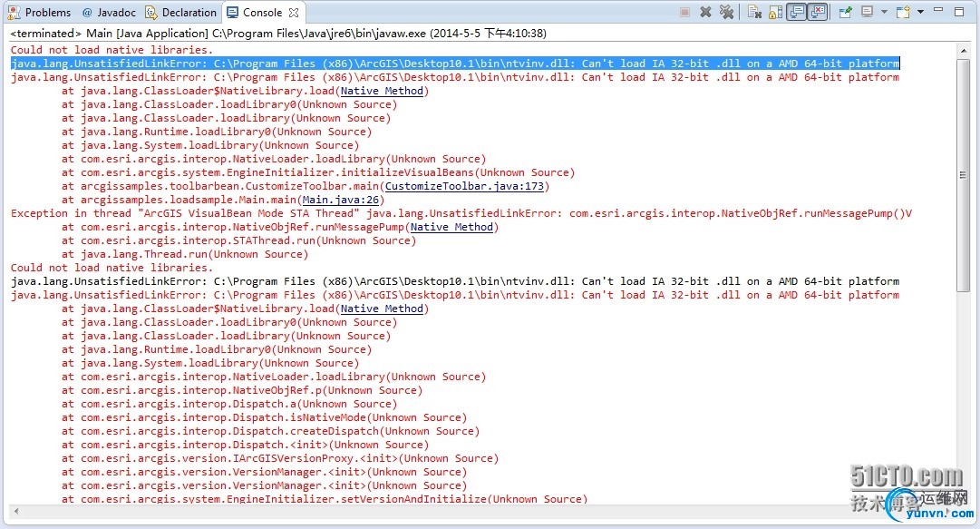Screen dimensions: 980x529
Task: Open the Display Selected Console dropdown arrow
Action: [x=884, y=12]
